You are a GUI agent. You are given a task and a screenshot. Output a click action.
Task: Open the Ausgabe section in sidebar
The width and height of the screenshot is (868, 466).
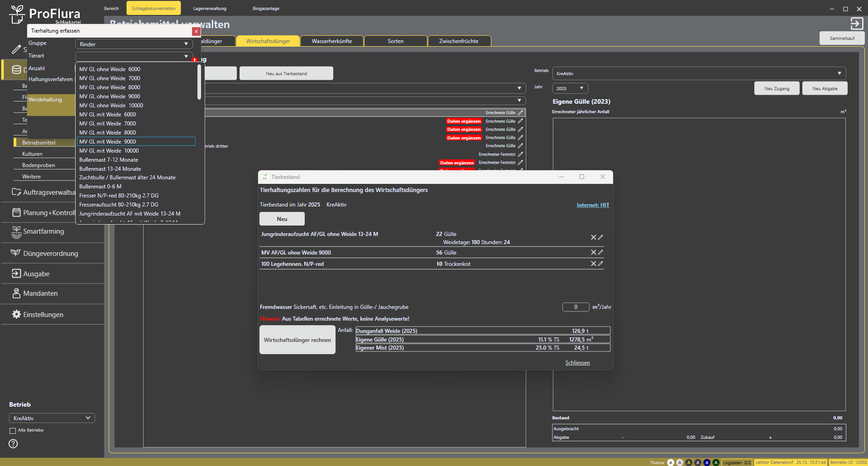tap(36, 274)
